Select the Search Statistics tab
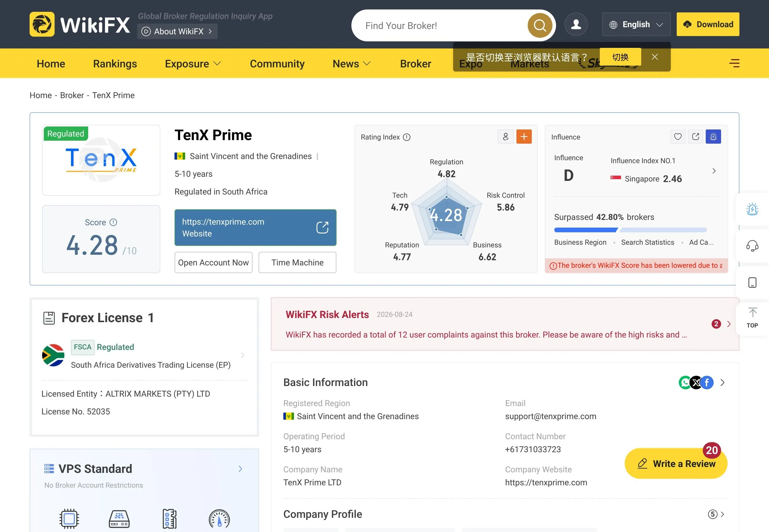This screenshot has width=769, height=532. pos(648,242)
